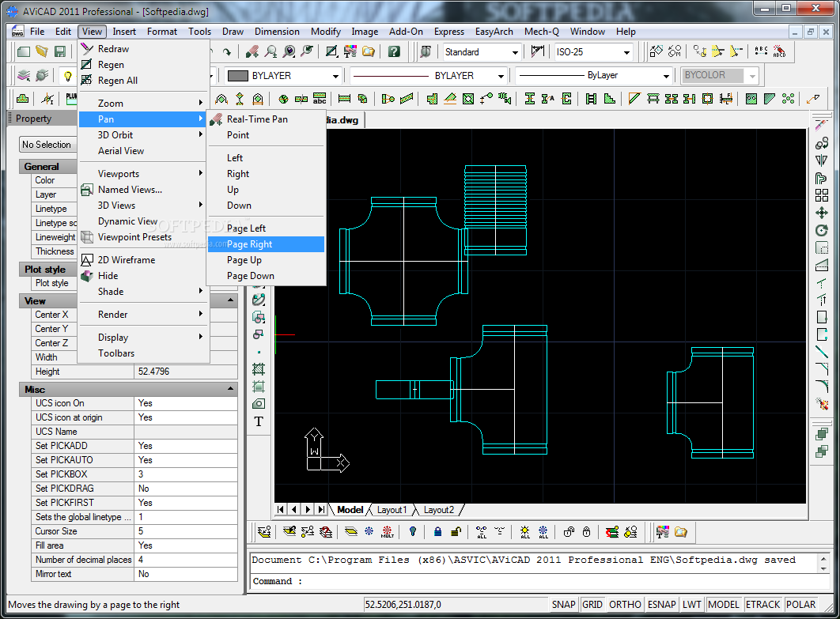840x619 pixels.
Task: Open the Dimension menu in menu bar
Action: [277, 32]
